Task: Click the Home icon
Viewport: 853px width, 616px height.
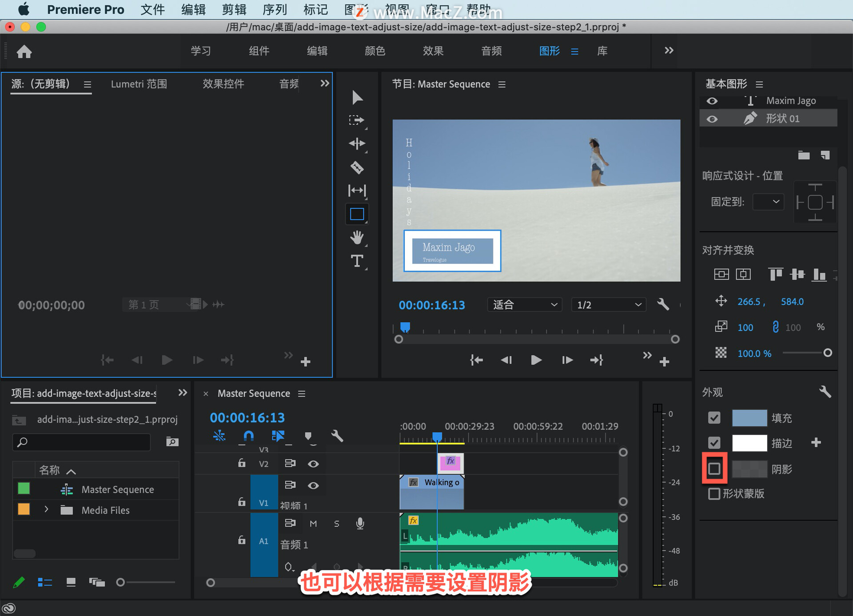Action: [x=24, y=52]
